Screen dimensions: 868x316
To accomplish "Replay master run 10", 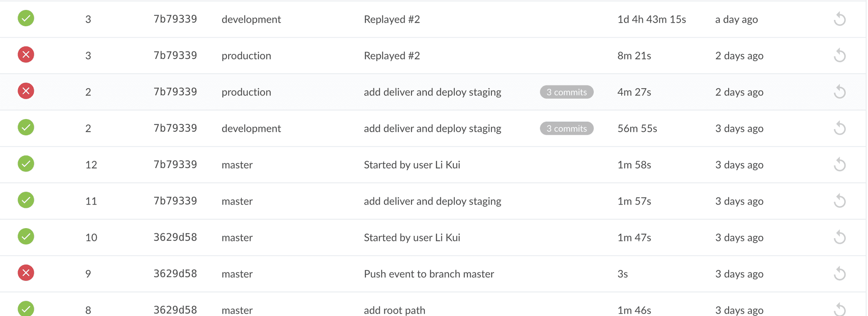I will pyautogui.click(x=840, y=237).
